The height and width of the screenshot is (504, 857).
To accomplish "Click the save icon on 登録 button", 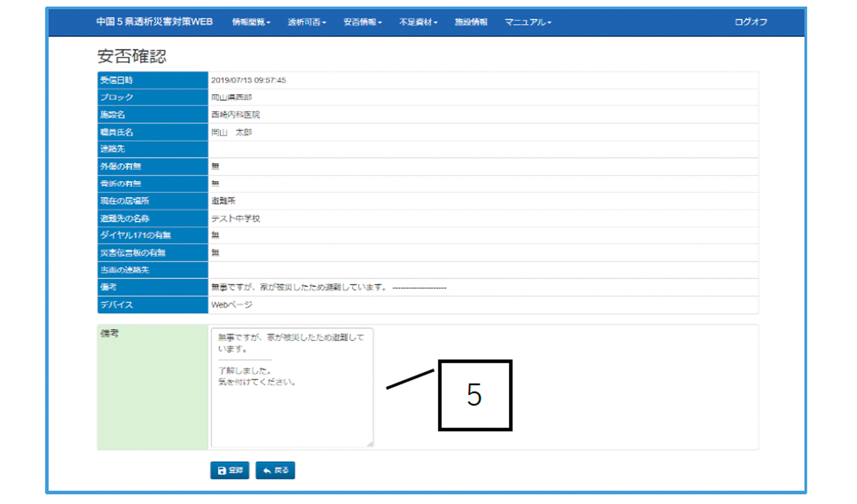I will point(222,471).
